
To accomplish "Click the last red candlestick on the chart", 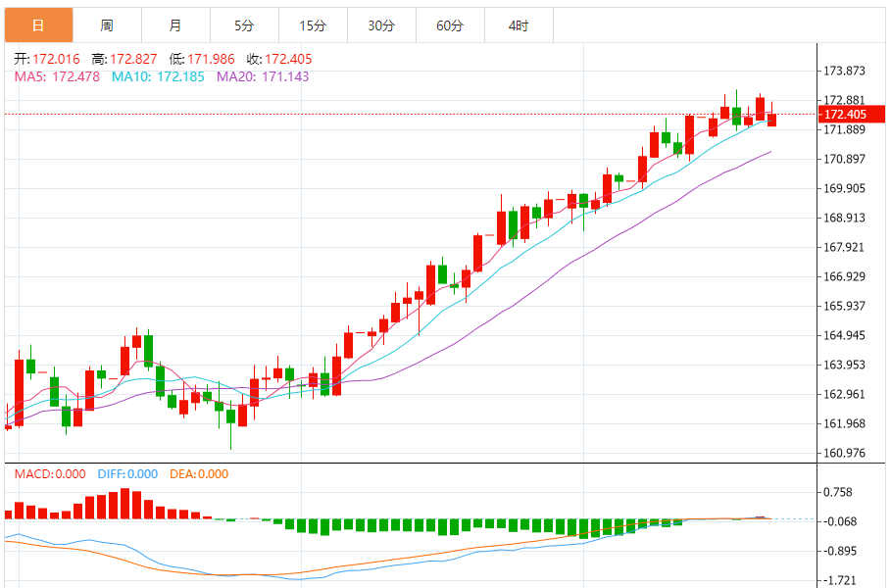I will [x=771, y=120].
